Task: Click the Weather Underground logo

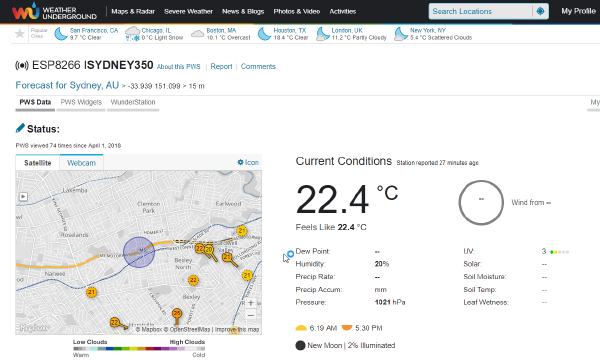Action: tap(54, 11)
